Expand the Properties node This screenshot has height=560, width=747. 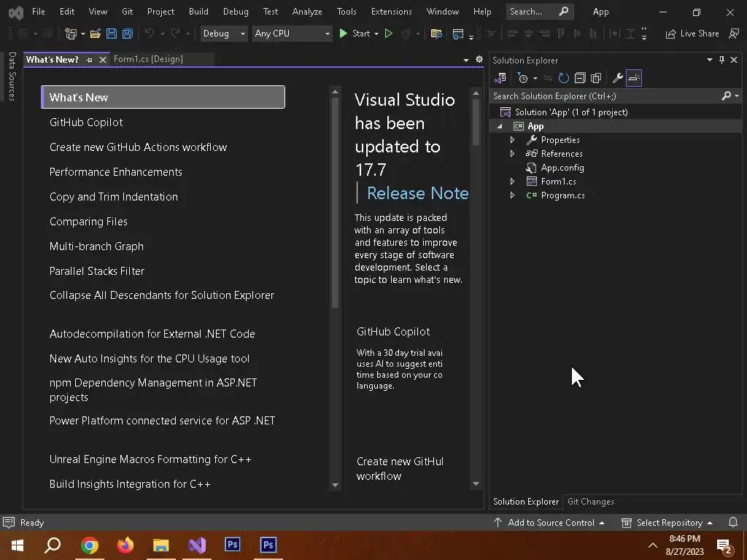click(512, 140)
